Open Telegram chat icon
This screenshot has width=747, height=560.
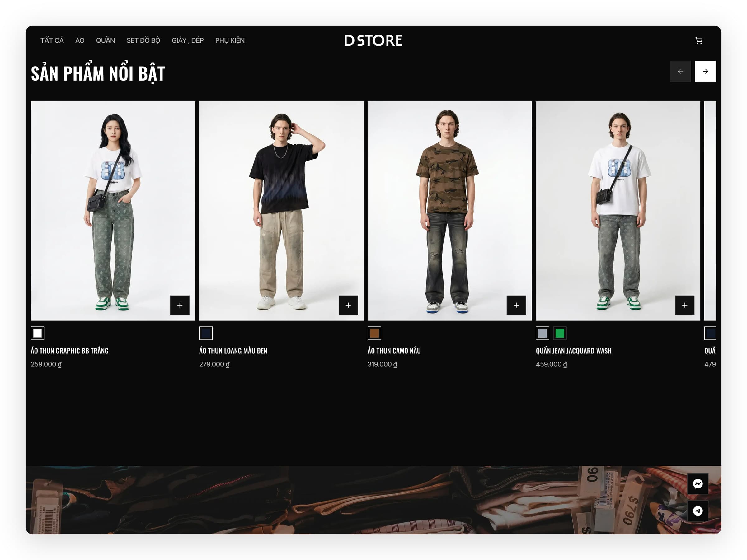point(698,511)
